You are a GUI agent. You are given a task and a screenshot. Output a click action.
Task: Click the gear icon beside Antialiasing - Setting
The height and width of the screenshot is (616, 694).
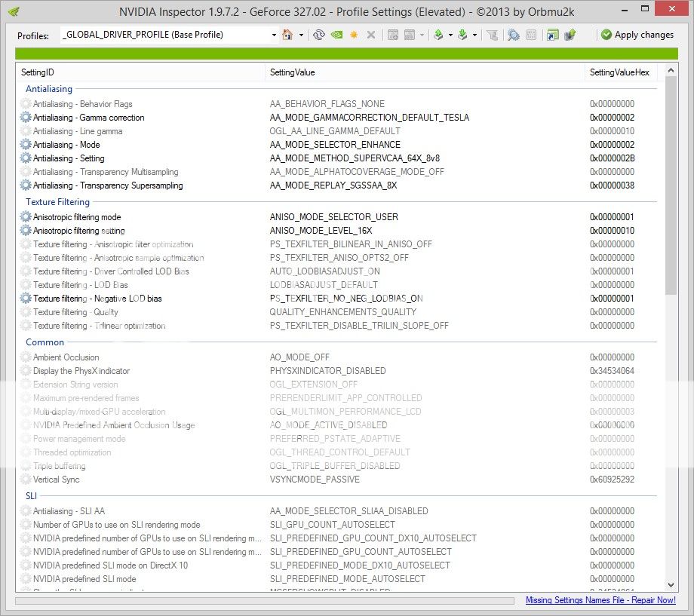coord(26,158)
